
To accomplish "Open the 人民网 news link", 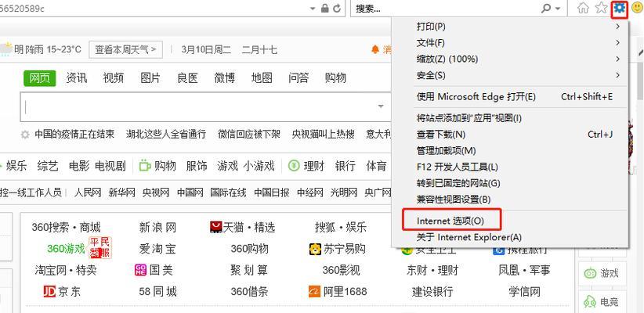I will point(88,192).
